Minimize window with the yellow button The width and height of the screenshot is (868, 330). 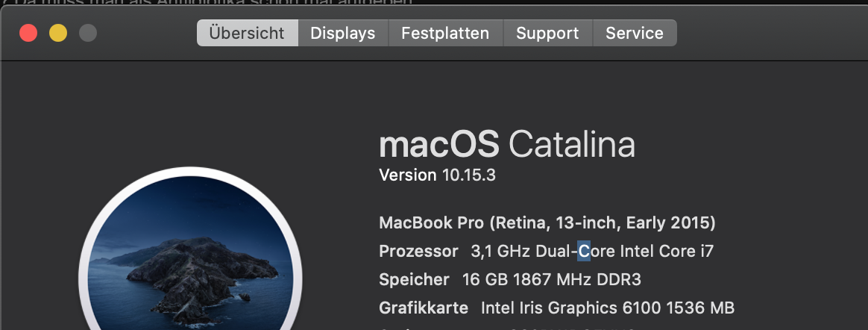click(x=58, y=33)
